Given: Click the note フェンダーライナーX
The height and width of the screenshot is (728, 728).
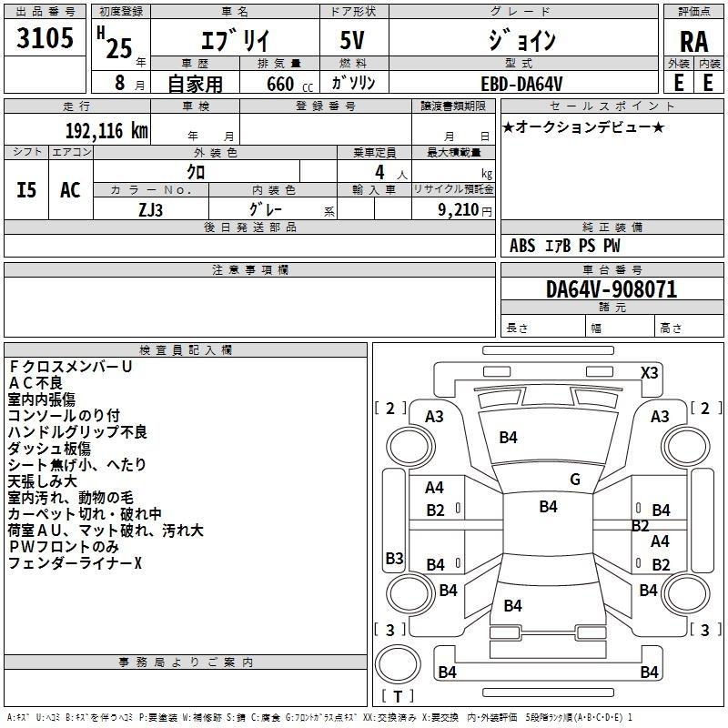Looking at the screenshot, I should pyautogui.click(x=75, y=562).
